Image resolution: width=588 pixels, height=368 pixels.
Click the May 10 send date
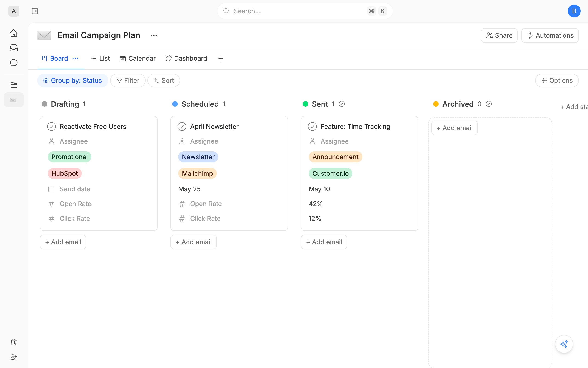tap(319, 189)
